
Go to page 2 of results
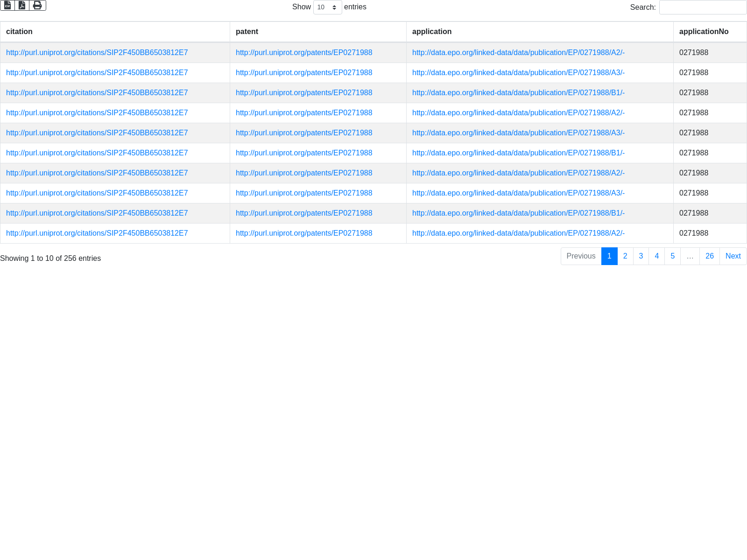pyautogui.click(x=625, y=256)
